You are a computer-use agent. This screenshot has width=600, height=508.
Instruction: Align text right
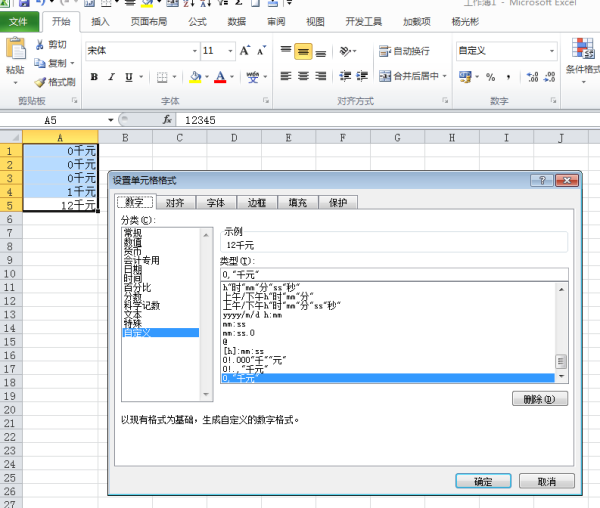tap(321, 76)
